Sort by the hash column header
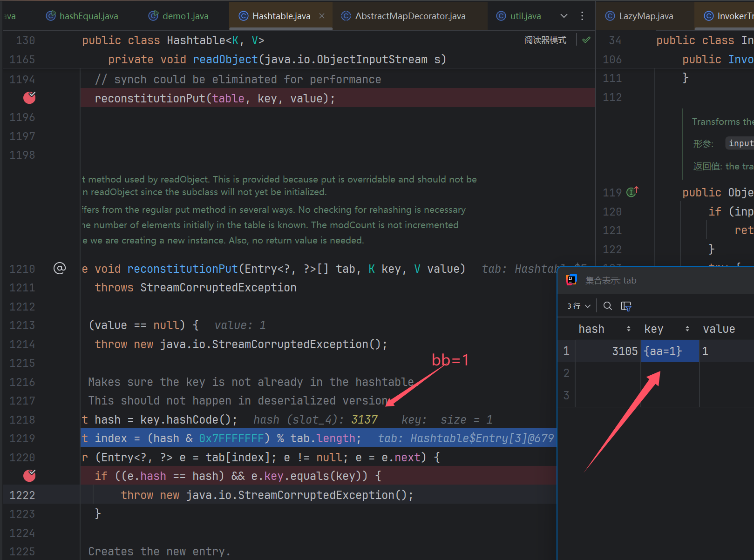The width and height of the screenshot is (754, 560). 605,329
